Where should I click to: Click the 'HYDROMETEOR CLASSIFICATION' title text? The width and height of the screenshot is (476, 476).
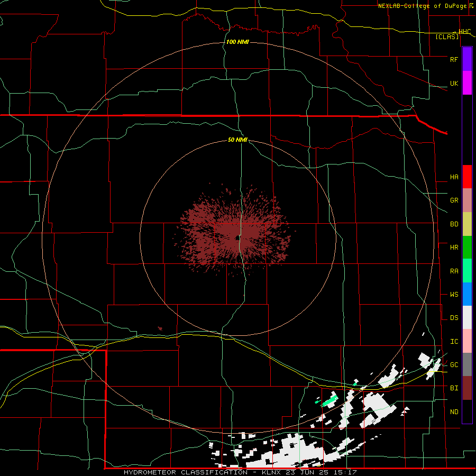point(186,472)
